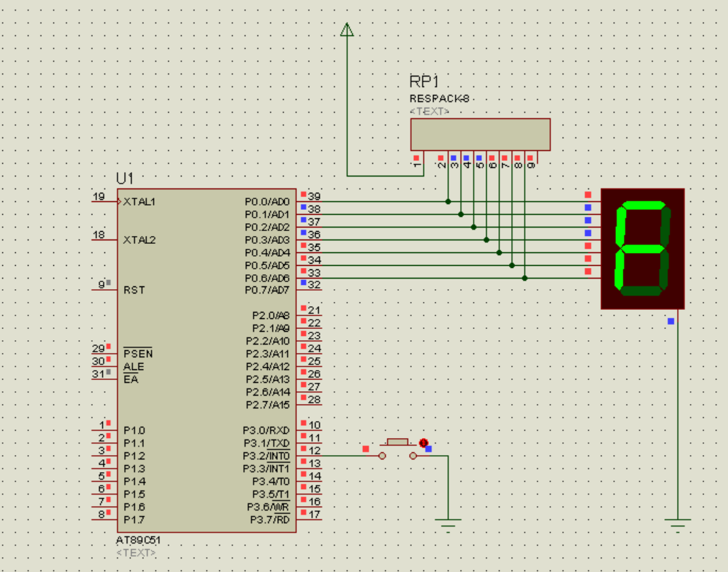Click the RESPACK-8 value label
Screen dimensions: 728x572
(439, 99)
